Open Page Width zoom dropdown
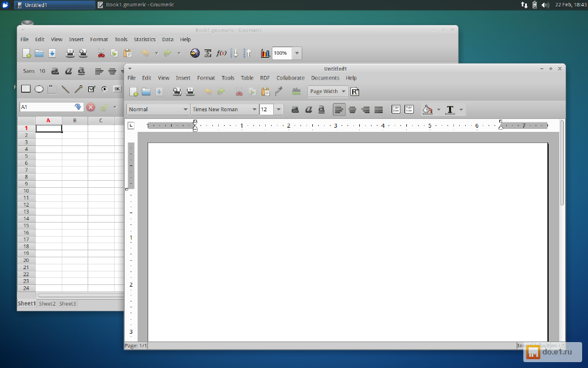Screen dimensions: 588x368 [328, 91]
